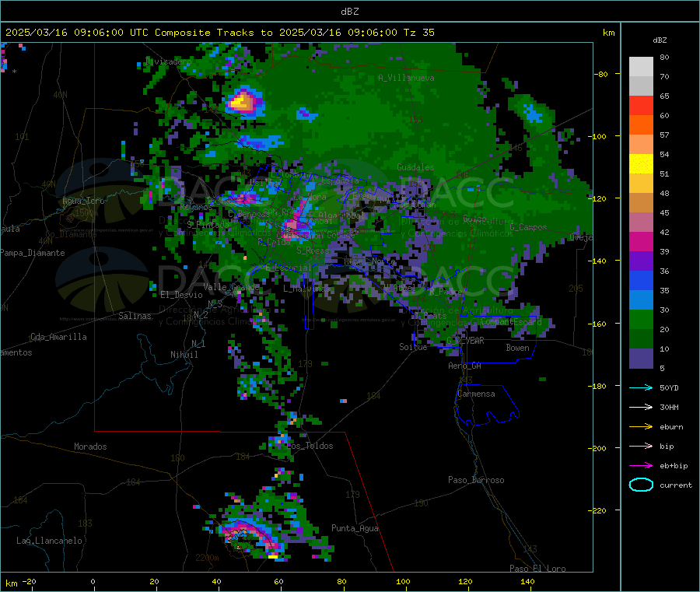This screenshot has height=592, width=700.
Task: Pick the slate purple swatch between 10 and 5 dBZ
Action: tap(641, 359)
